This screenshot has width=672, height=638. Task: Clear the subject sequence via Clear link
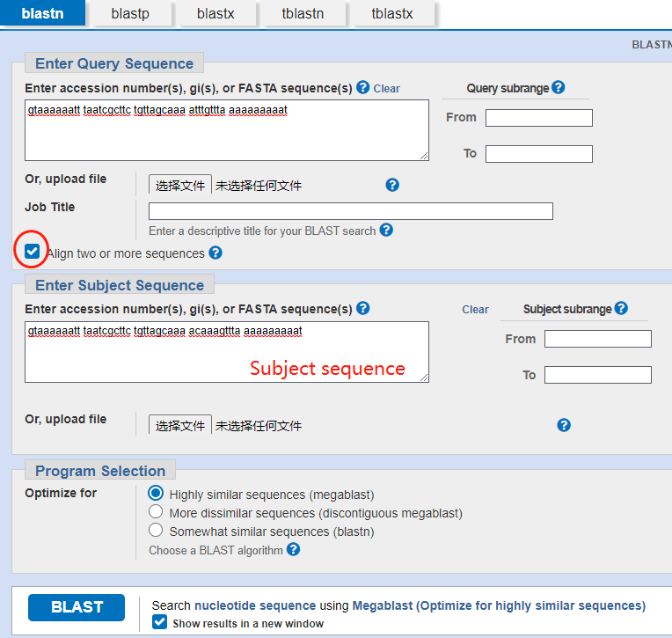pos(475,310)
